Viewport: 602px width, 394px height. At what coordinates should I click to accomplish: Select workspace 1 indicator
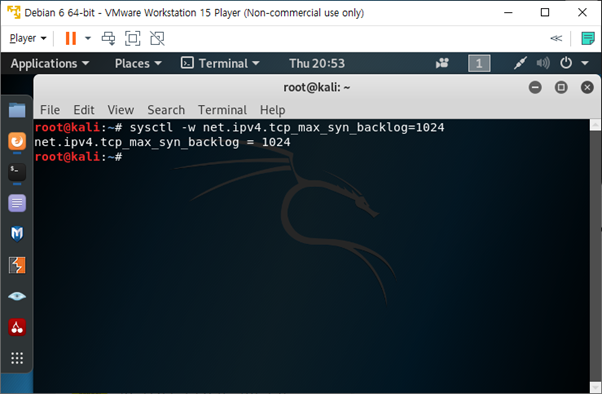[479, 63]
